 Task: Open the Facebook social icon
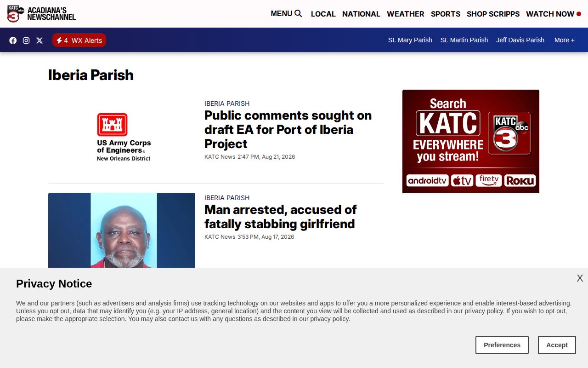click(13, 40)
